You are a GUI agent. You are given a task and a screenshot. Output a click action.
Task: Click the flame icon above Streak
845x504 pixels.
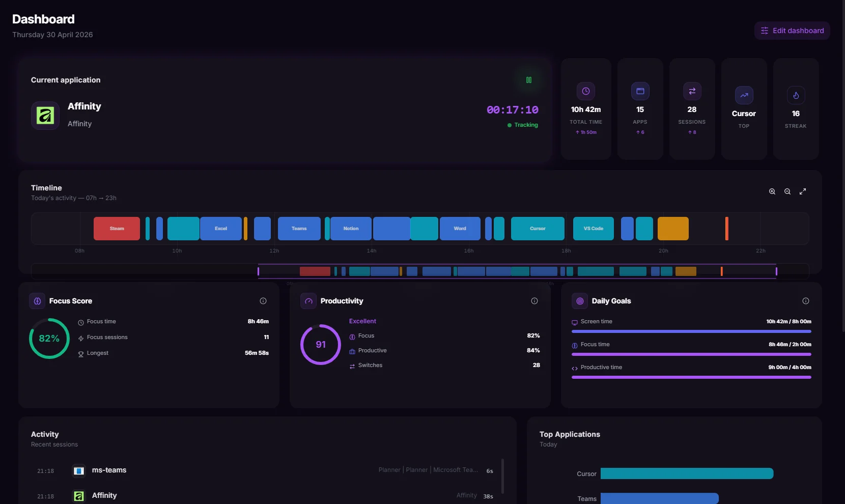point(796,95)
